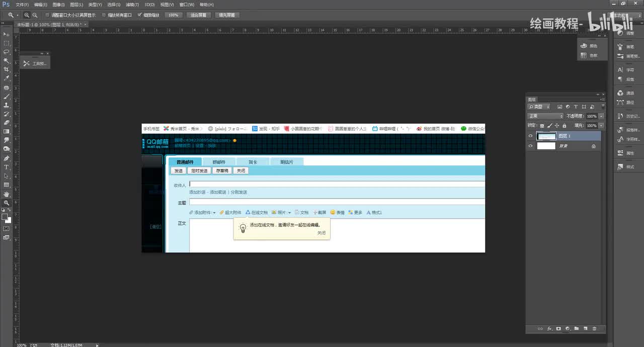Screen dimensions: 644x347
Task: Expand the 填充 fill slider arrow
Action: tap(601, 126)
